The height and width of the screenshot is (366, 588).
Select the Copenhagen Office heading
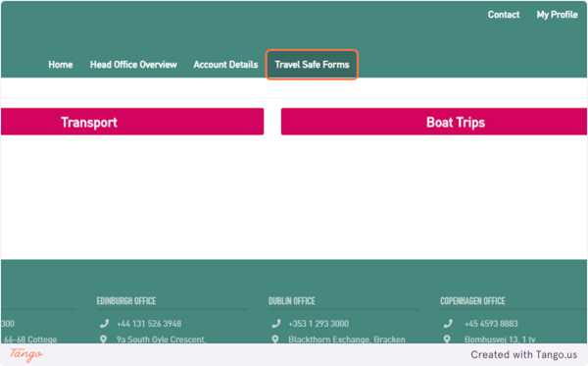(x=472, y=301)
